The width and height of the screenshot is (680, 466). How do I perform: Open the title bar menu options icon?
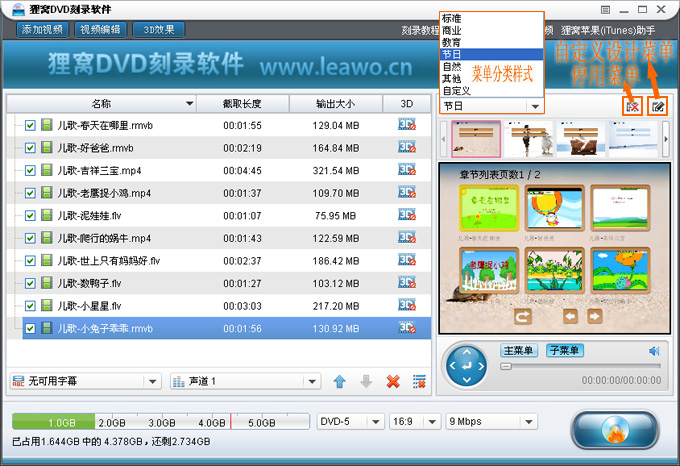605,10
